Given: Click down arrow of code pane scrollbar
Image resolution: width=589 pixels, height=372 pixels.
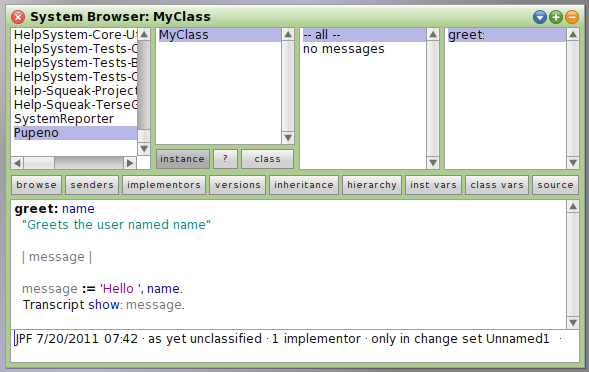Looking at the screenshot, I should [573, 322].
